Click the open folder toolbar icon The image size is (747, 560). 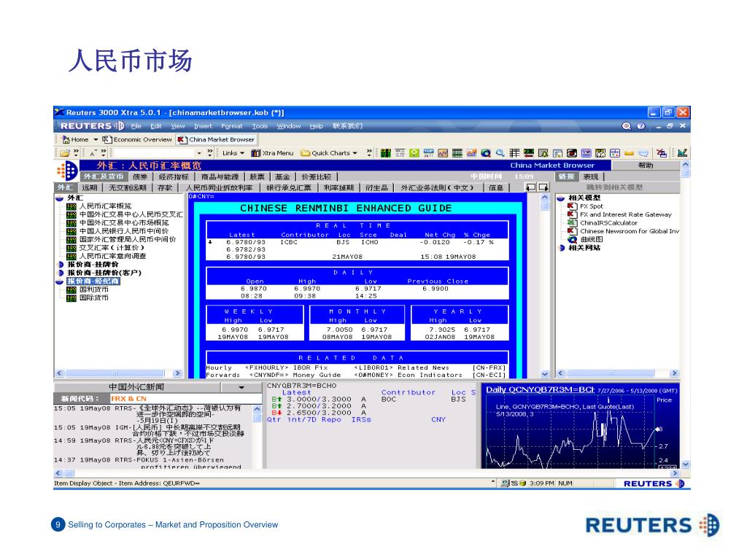tap(65, 153)
